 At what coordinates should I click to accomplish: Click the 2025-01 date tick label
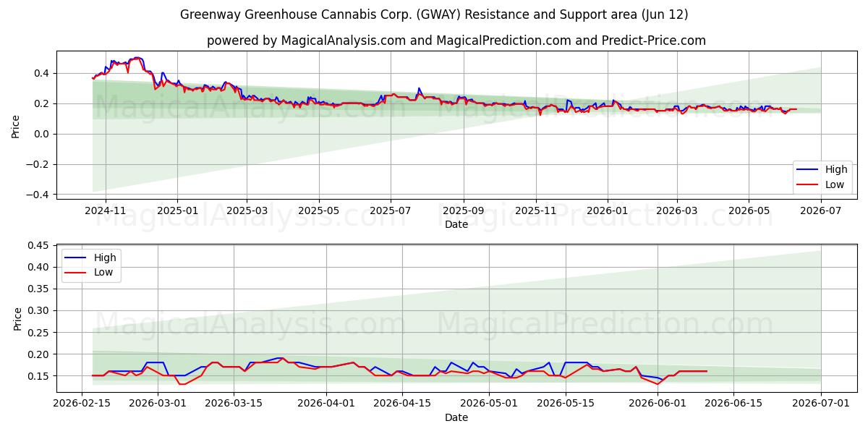coord(176,210)
